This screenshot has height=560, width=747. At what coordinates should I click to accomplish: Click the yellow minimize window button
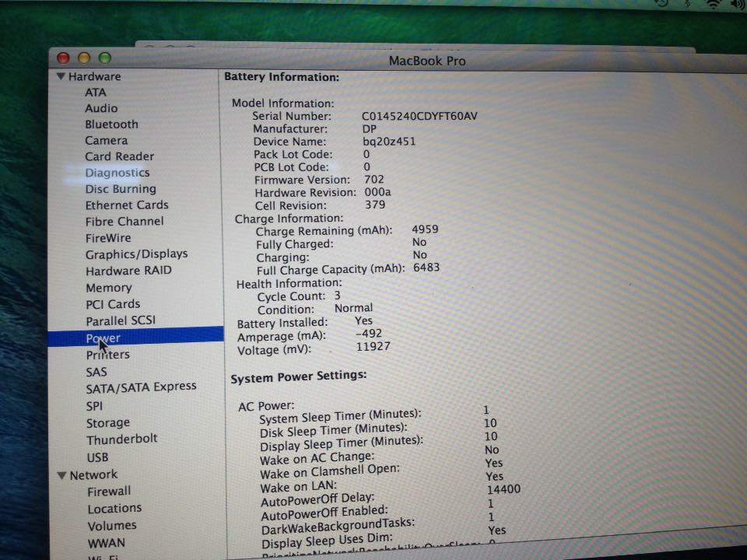(84, 58)
